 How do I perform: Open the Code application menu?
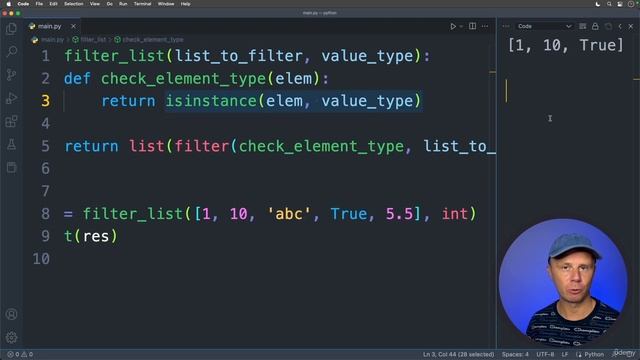tap(23, 4)
